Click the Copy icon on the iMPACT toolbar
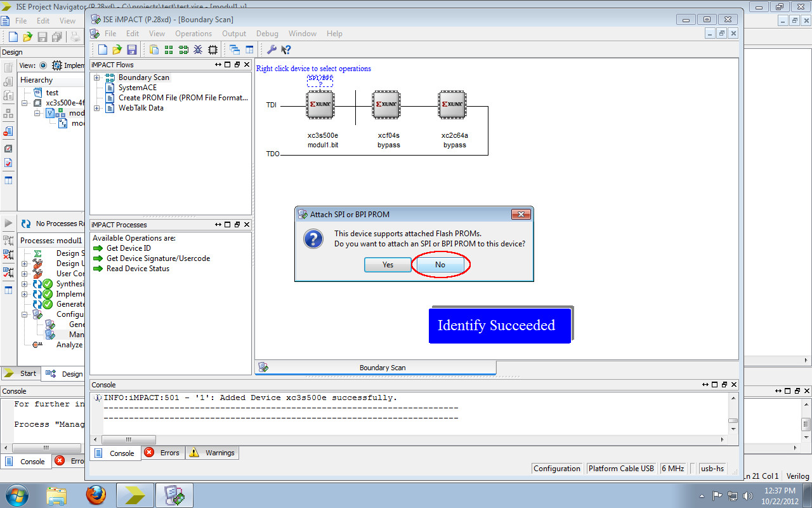This screenshot has width=812, height=508. tap(154, 50)
